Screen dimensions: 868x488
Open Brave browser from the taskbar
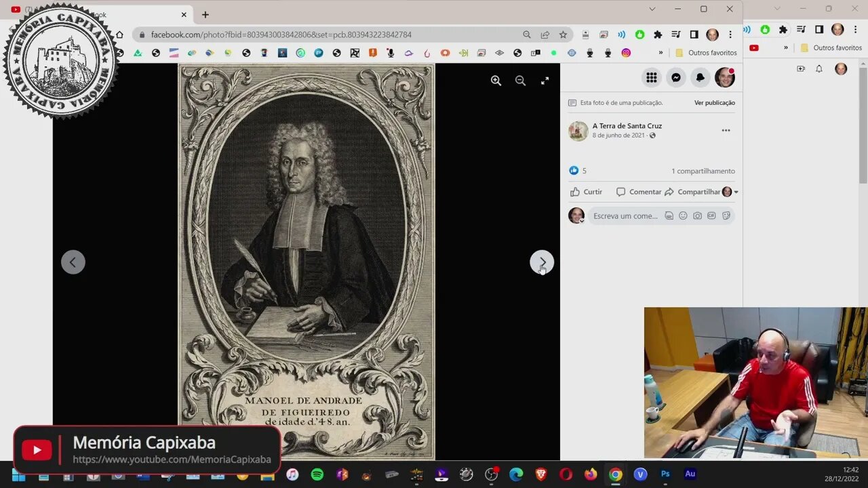(x=541, y=474)
